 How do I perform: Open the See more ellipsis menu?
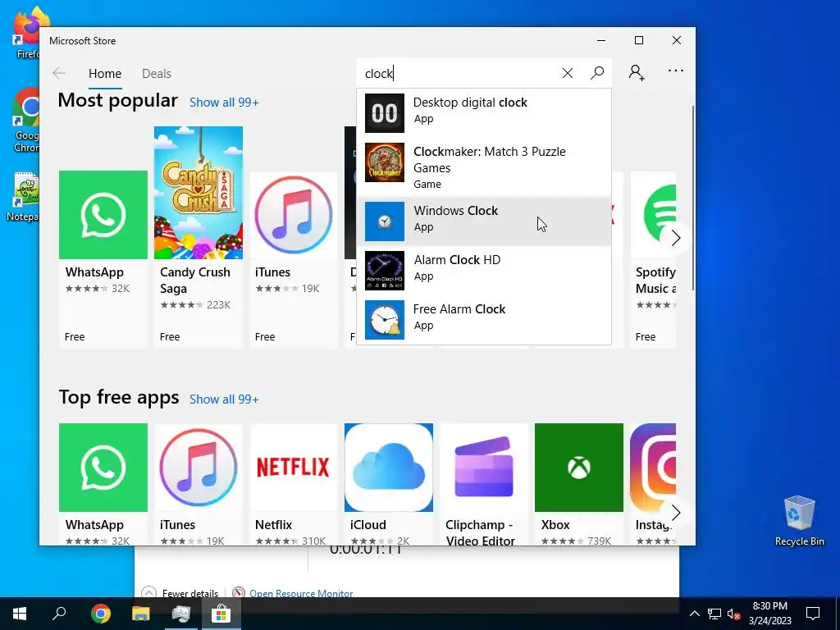pos(676,71)
